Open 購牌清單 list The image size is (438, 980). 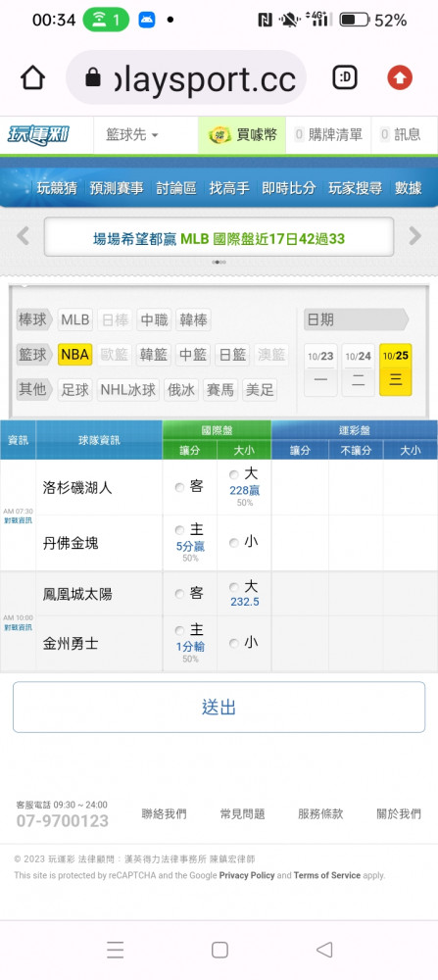[328, 134]
